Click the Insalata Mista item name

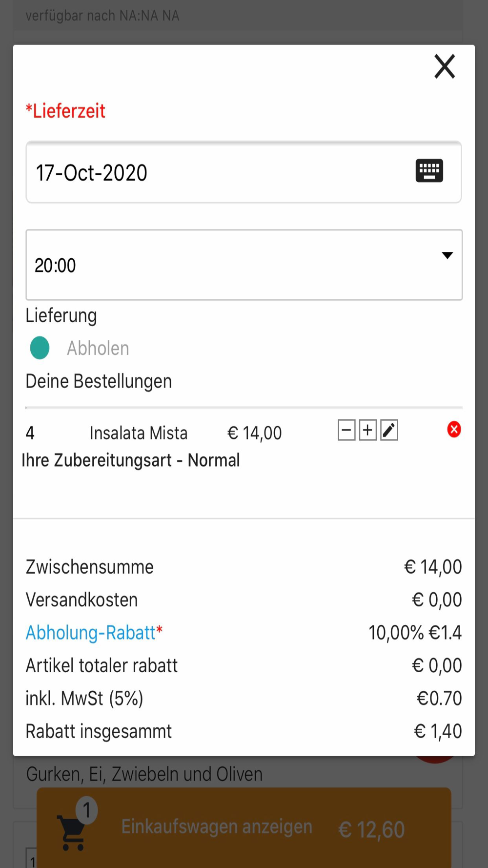[139, 433]
